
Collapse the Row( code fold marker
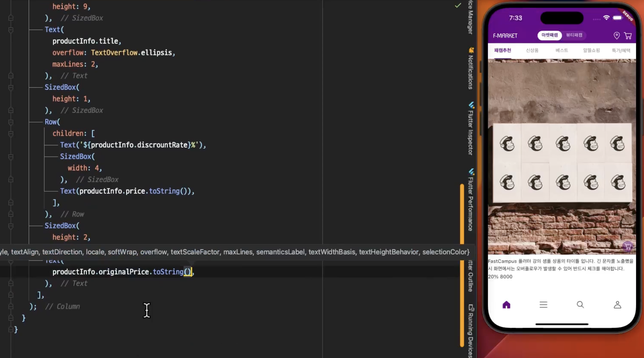coord(11,122)
